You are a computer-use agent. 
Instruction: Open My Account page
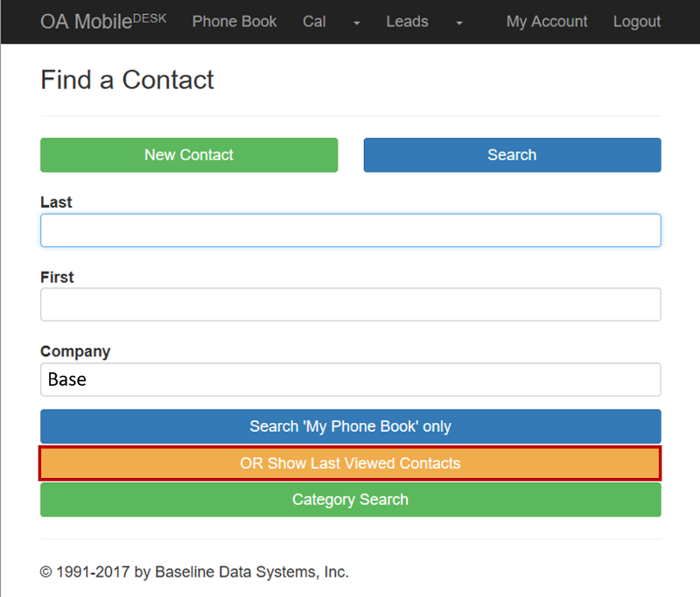tap(547, 21)
